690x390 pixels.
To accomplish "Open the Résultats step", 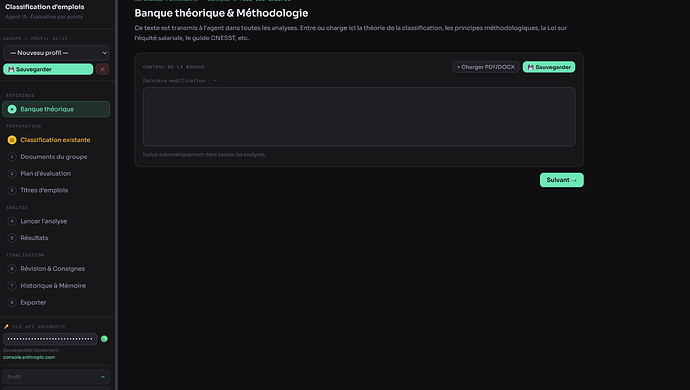I will point(56,238).
